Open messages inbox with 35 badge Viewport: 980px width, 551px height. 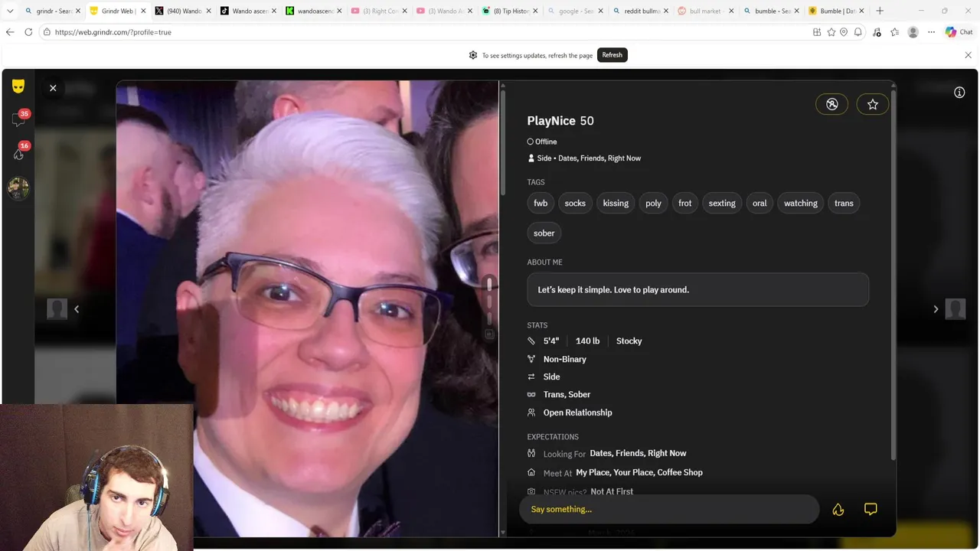click(x=19, y=119)
